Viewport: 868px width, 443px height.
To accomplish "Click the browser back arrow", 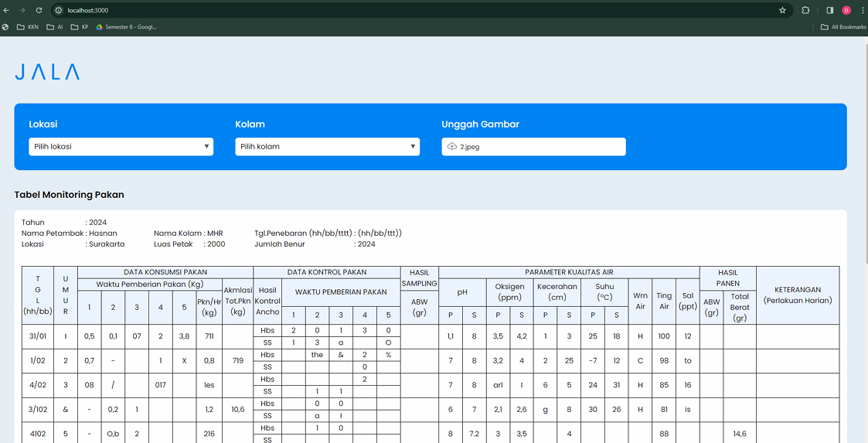I will (7, 10).
